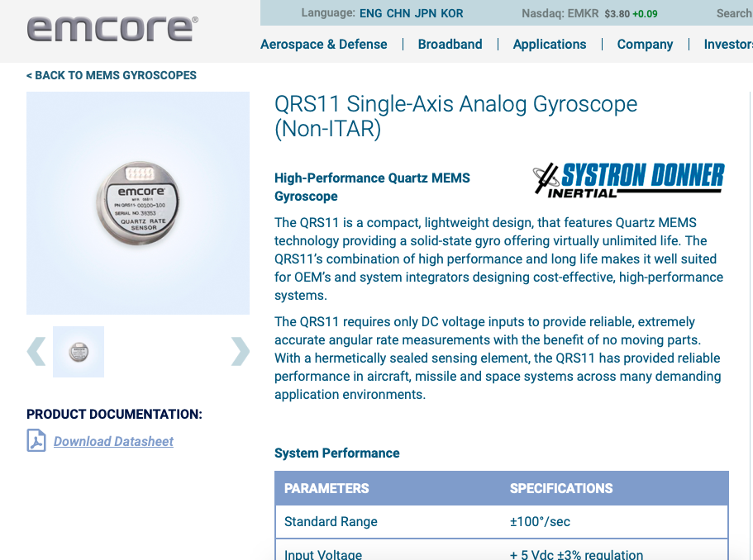Click the QRS11 Single-Axis Analog Gyroscope title

click(x=455, y=116)
